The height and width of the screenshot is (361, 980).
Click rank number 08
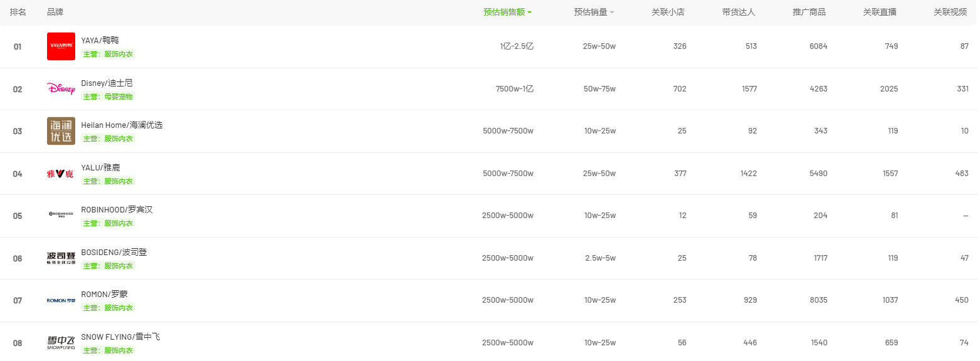pos(18,343)
